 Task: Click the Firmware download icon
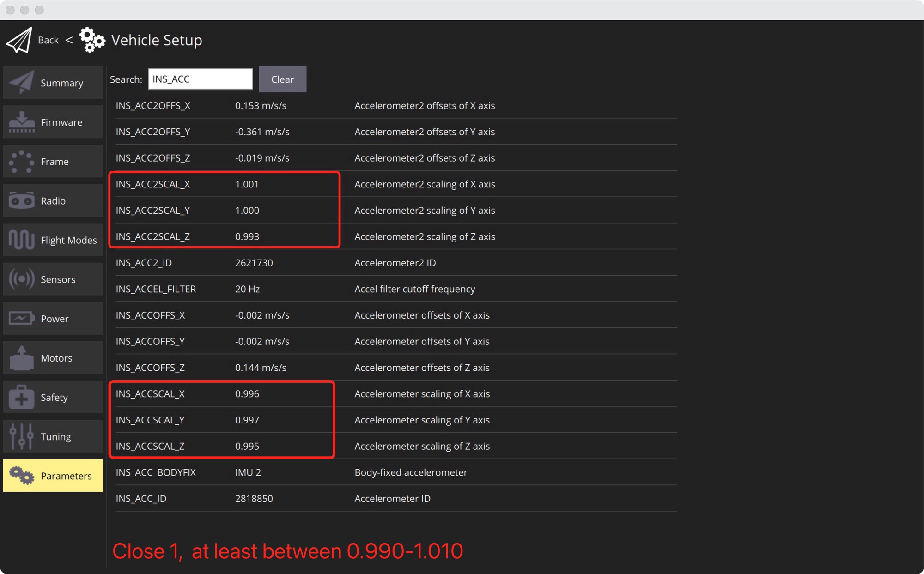point(22,122)
